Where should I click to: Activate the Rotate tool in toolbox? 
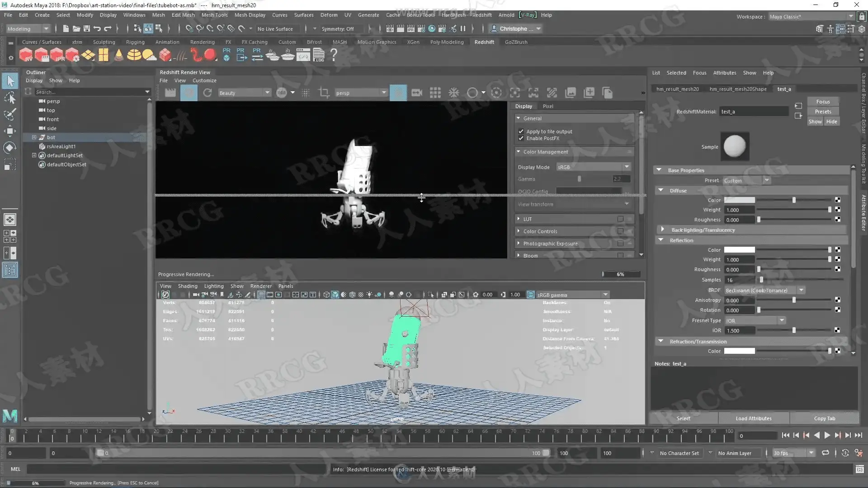pyautogui.click(x=10, y=148)
